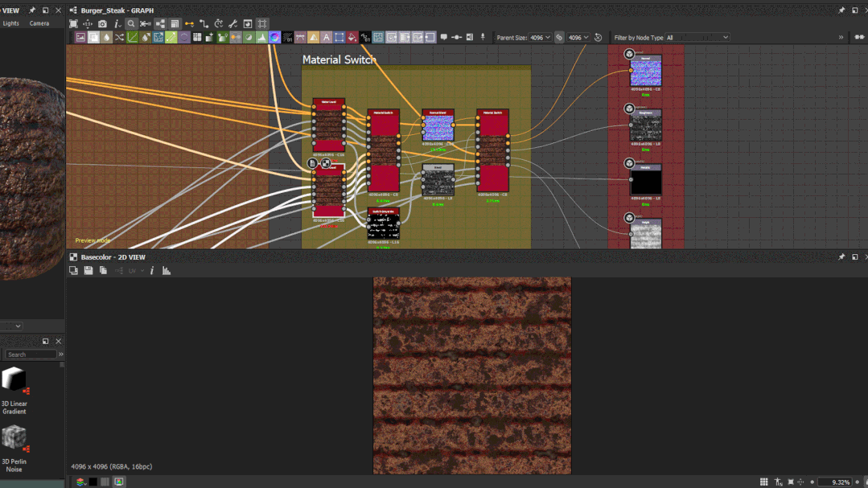Select the Roughness output node
The height and width of the screenshot is (488, 868).
pos(645,125)
